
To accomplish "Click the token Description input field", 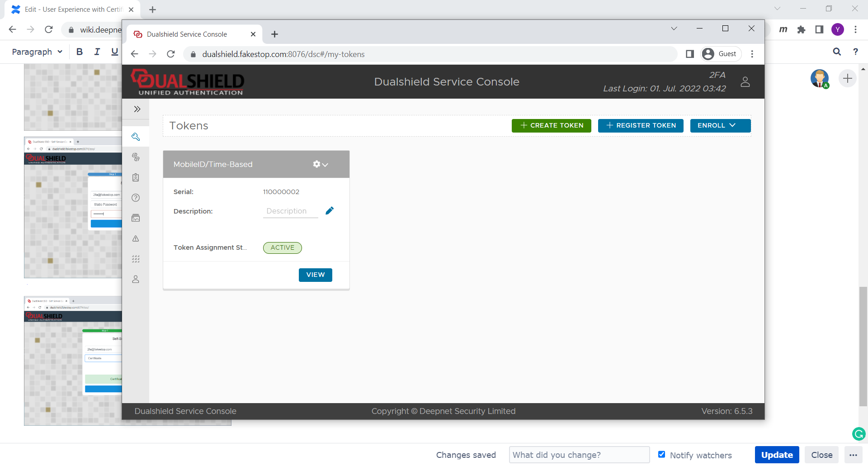I will (x=290, y=211).
